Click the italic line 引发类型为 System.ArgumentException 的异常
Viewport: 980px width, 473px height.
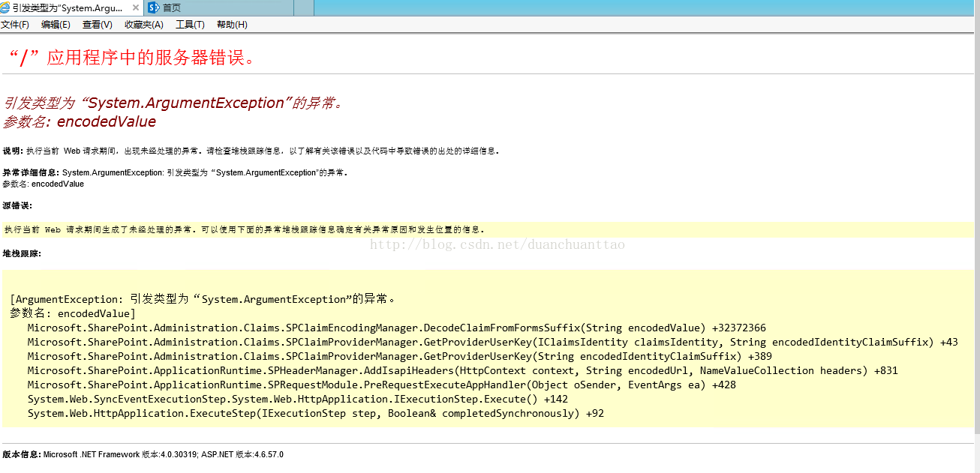(173, 103)
